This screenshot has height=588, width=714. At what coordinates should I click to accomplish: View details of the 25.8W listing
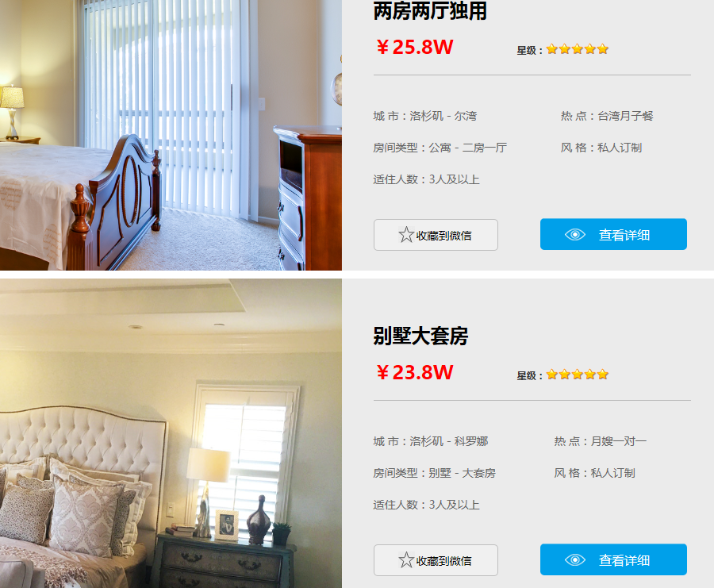pyautogui.click(x=613, y=234)
